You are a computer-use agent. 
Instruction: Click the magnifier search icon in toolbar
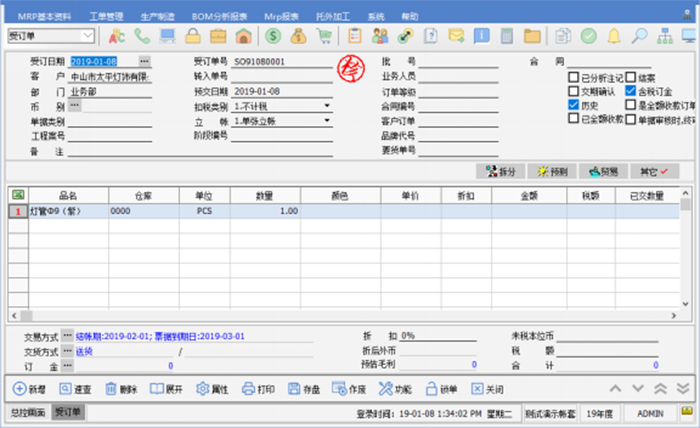pos(638,36)
